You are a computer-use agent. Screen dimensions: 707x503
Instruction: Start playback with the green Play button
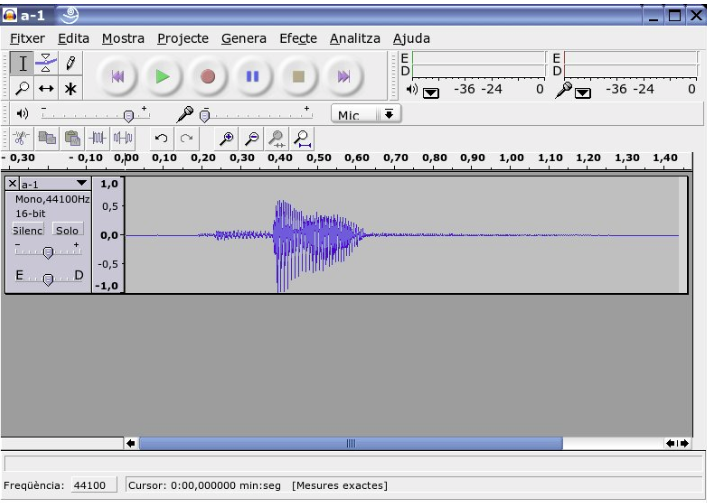point(162,77)
